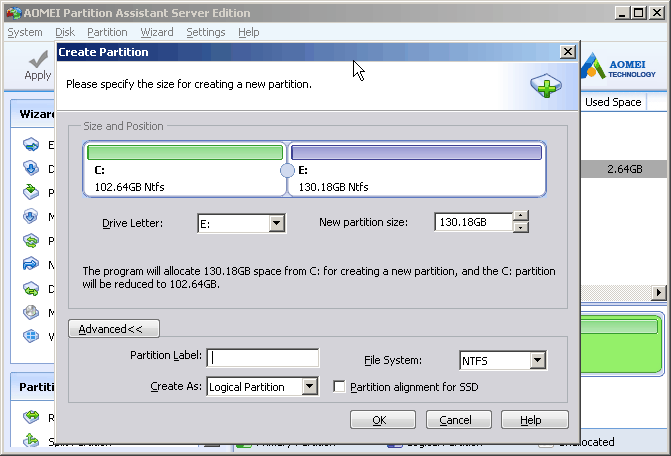Open the Disk menu
The width and height of the screenshot is (671, 456).
[x=65, y=33]
